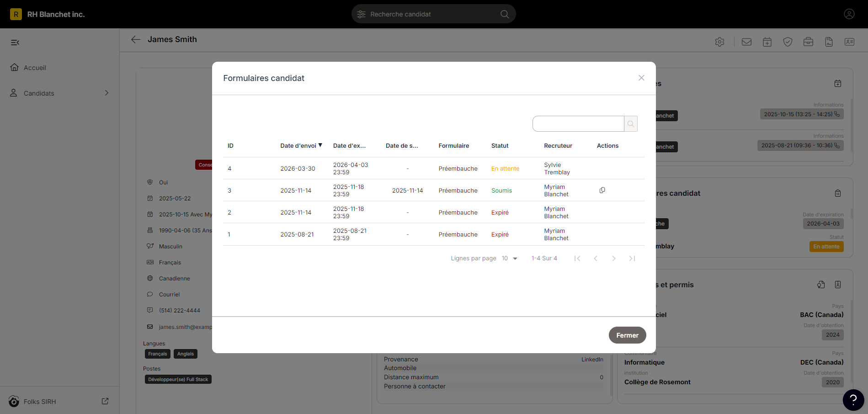The height and width of the screenshot is (414, 868).
Task: Click the briefcase toolbar icon
Action: click(809, 42)
